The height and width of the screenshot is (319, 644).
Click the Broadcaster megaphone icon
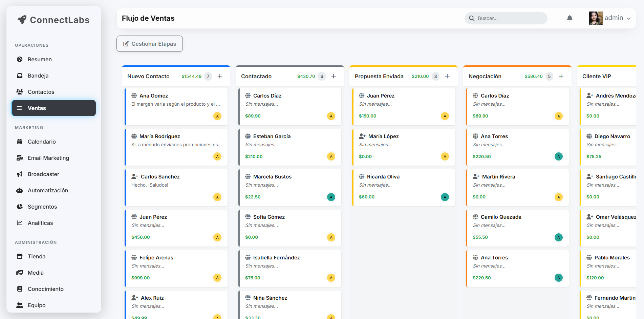20,174
